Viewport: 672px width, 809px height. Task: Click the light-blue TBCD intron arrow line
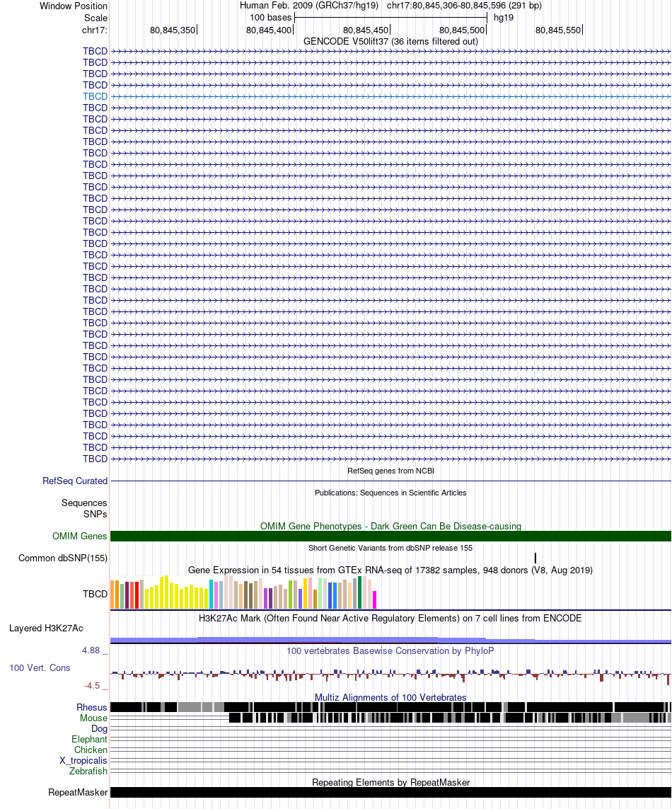[390, 96]
